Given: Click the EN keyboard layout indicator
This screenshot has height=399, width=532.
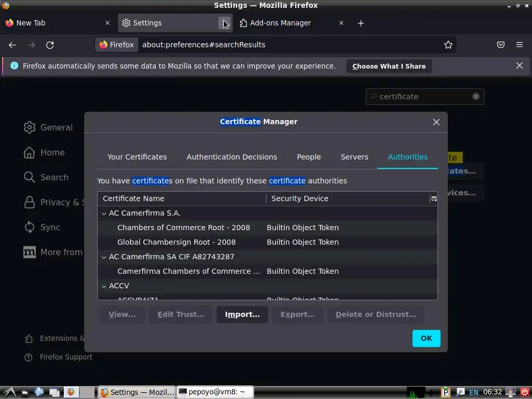Looking at the screenshot, I should [474, 393].
